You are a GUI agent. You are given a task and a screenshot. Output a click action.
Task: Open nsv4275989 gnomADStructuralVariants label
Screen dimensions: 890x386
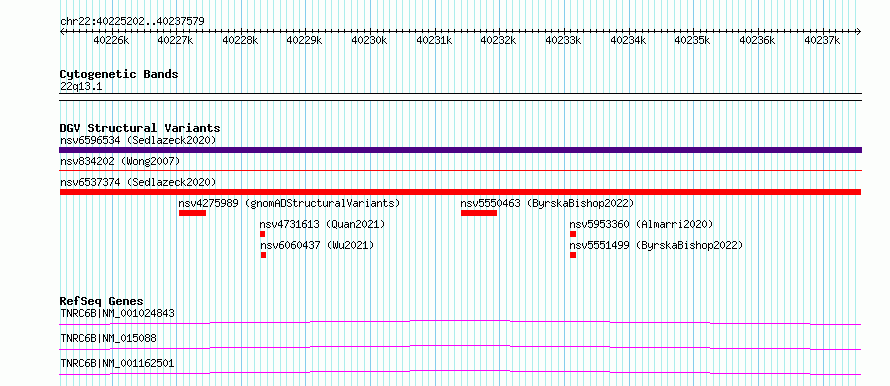point(289,203)
